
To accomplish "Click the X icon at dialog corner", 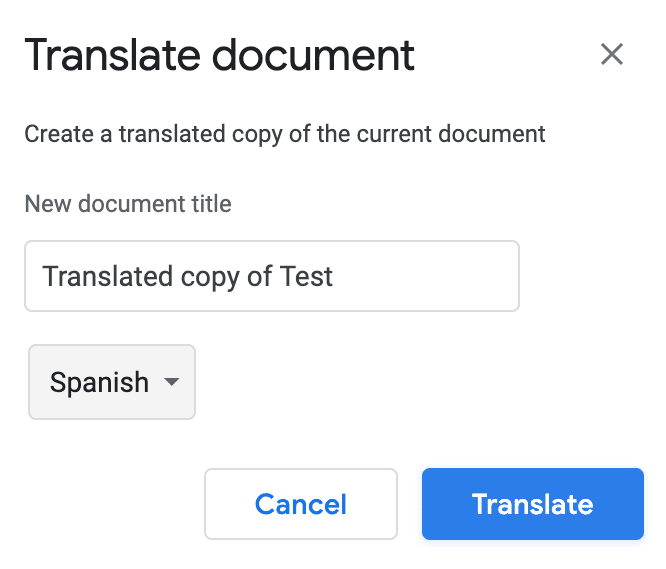I will (x=612, y=54).
